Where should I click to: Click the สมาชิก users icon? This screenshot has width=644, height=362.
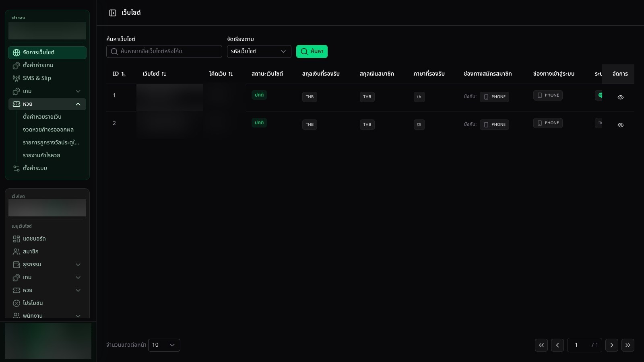(17, 252)
